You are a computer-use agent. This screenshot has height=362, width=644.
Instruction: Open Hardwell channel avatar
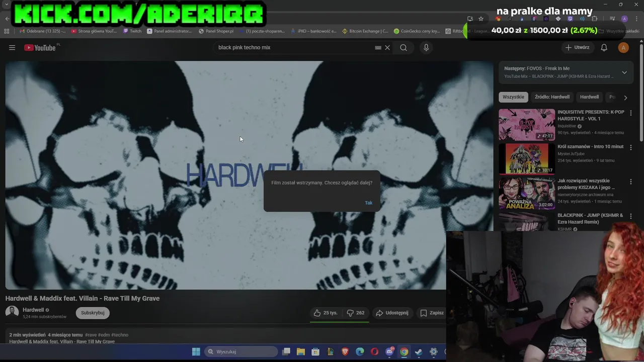(x=12, y=312)
